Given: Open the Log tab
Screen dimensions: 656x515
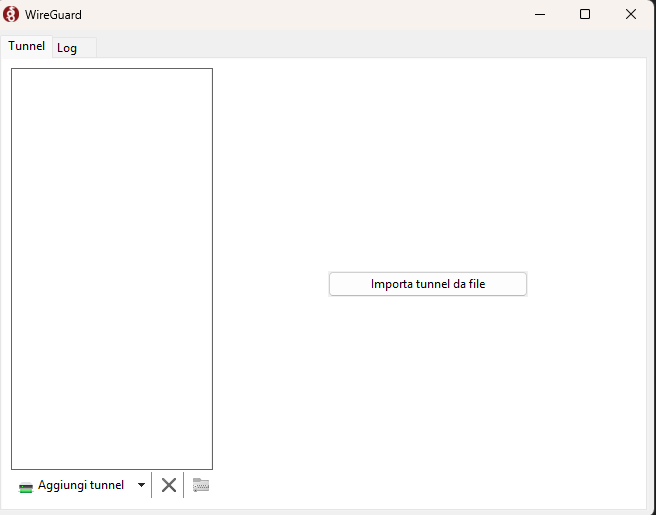Looking at the screenshot, I should point(67,47).
